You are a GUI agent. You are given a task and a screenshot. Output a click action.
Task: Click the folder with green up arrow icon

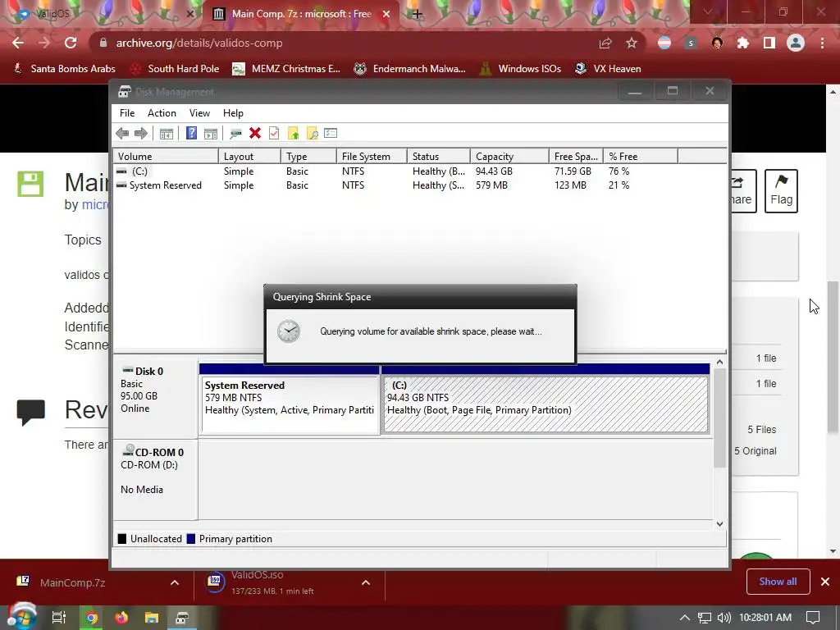coord(293,134)
